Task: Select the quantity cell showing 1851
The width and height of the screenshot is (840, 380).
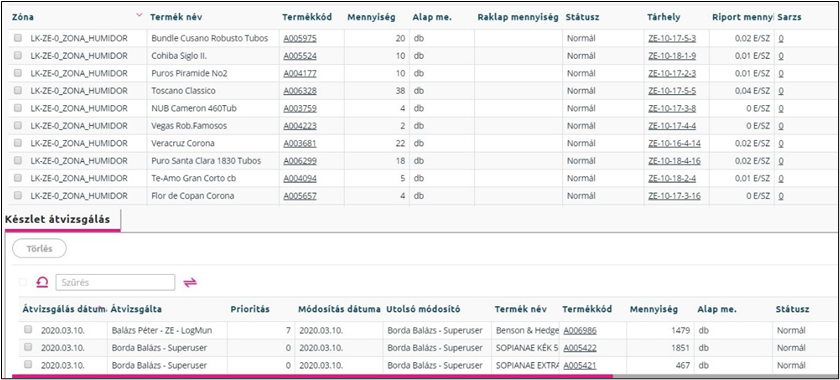Action: click(660, 348)
